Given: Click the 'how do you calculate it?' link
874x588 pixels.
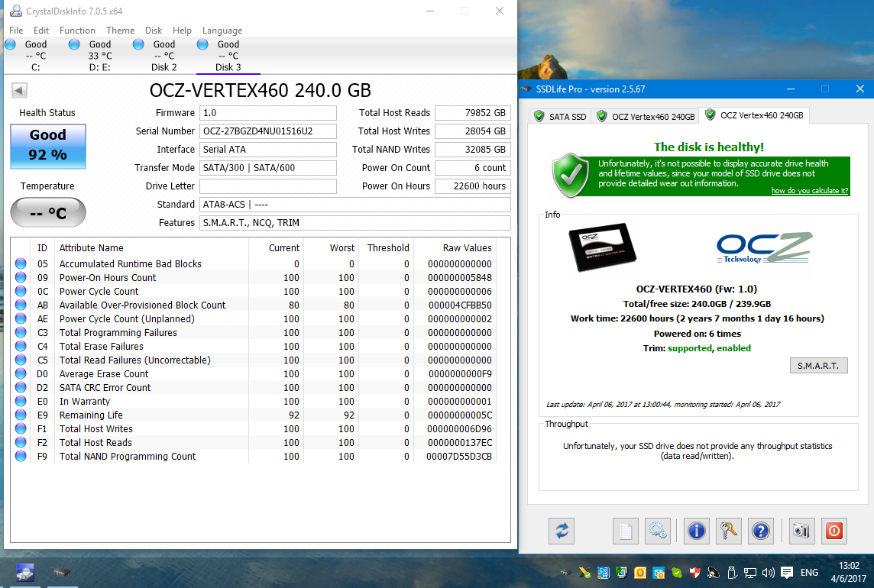Looking at the screenshot, I should [809, 191].
